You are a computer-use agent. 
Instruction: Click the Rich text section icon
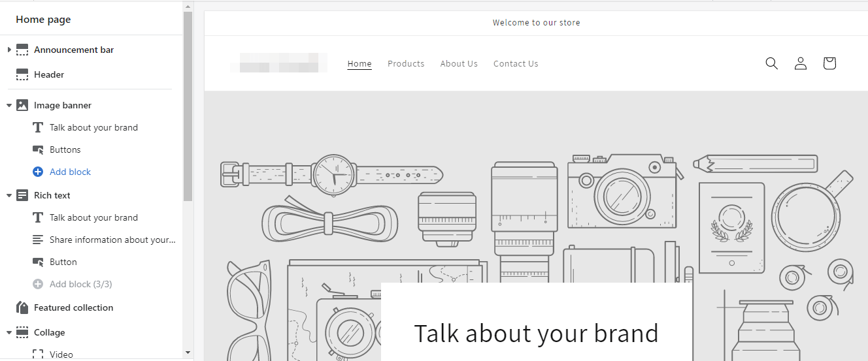pos(22,195)
